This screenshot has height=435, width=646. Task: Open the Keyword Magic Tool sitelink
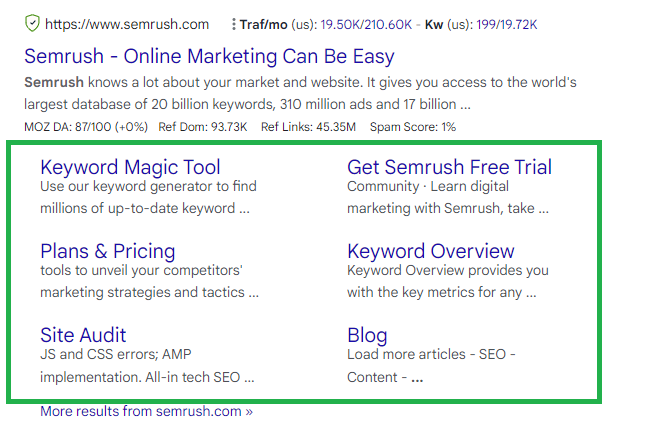(130, 167)
